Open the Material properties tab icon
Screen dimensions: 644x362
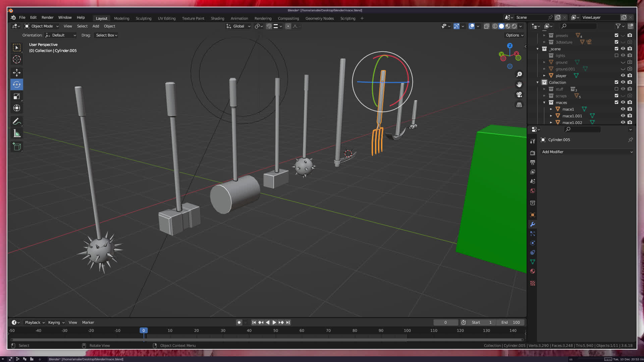(x=533, y=271)
